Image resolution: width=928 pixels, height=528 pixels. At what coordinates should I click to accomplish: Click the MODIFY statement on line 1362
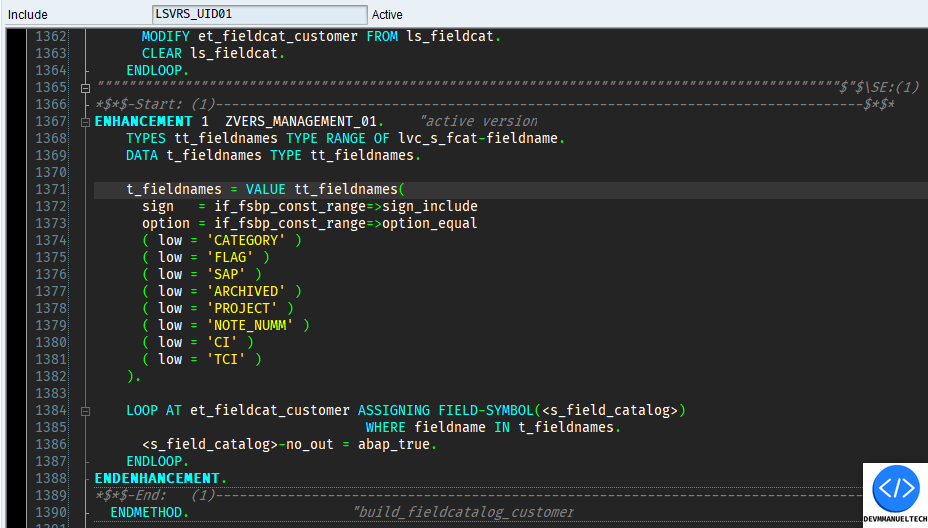(165, 37)
